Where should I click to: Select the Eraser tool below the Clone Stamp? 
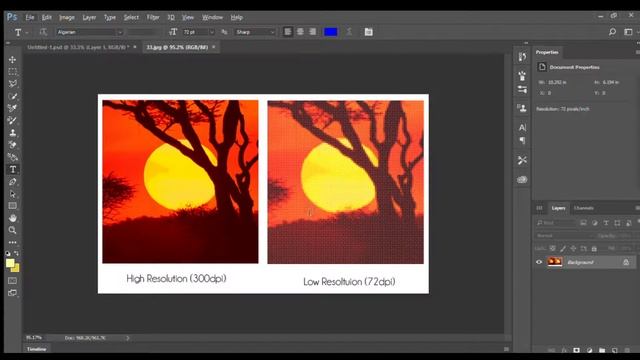13,145
